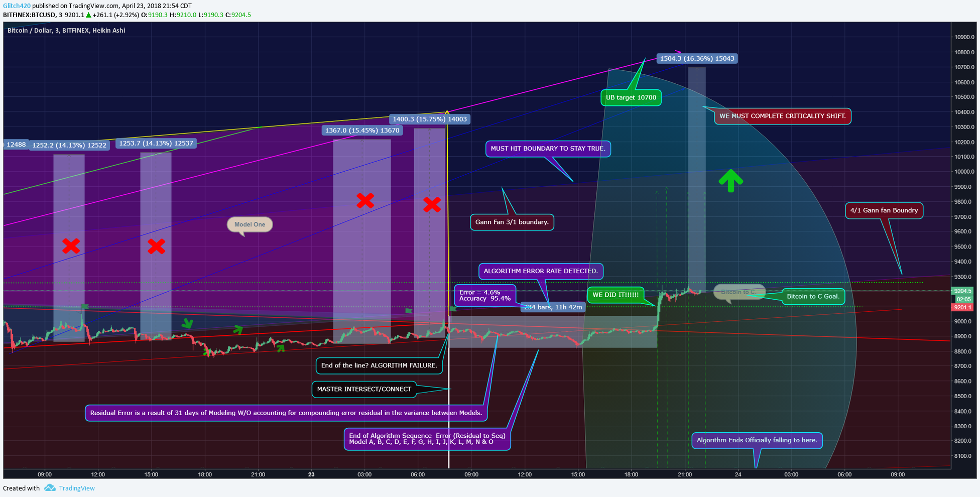
Task: Click the WE MUST COMPLETE CRITICALITY SHIFT callout
Action: pyautogui.click(x=782, y=116)
